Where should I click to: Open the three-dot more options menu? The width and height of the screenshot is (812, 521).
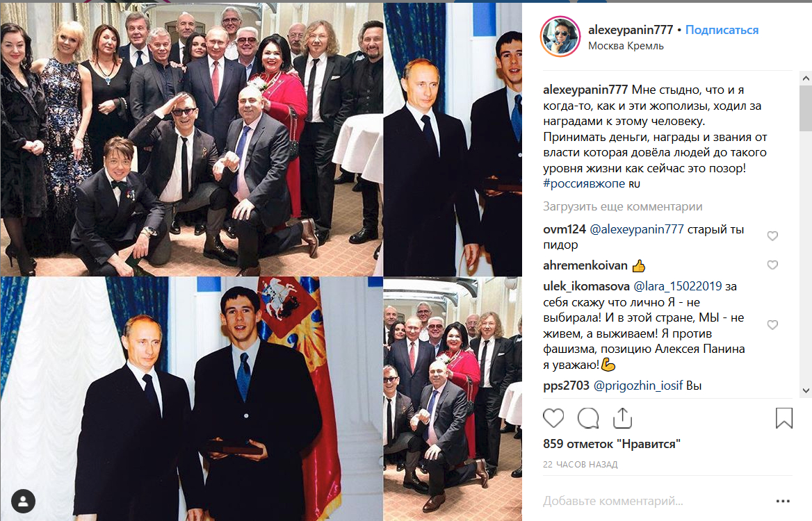(783, 501)
